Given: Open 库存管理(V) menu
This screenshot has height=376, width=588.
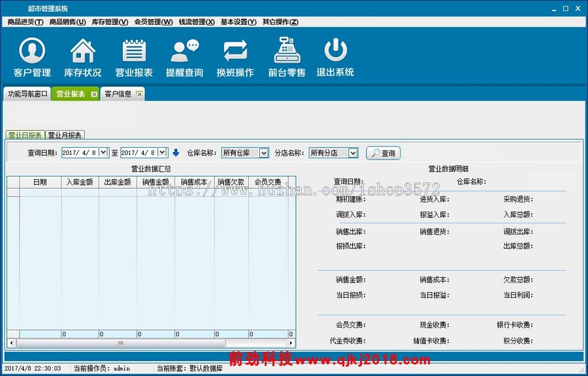Looking at the screenshot, I should [110, 22].
